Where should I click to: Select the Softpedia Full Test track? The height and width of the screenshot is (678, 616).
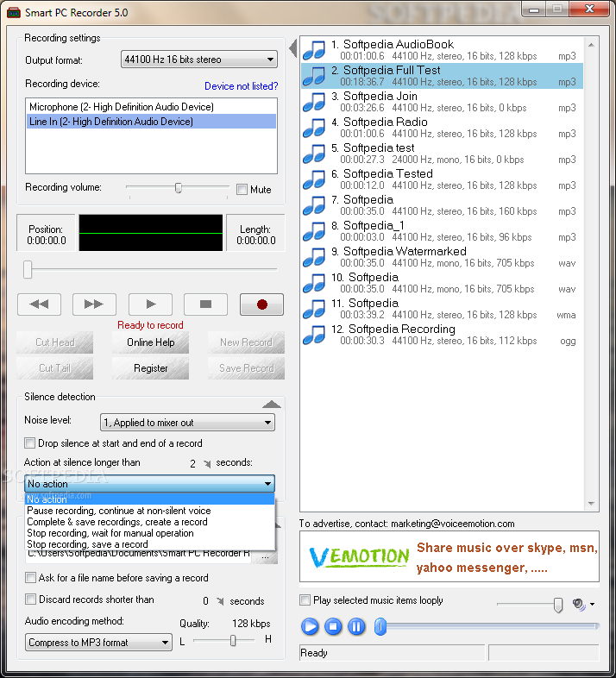[442, 76]
